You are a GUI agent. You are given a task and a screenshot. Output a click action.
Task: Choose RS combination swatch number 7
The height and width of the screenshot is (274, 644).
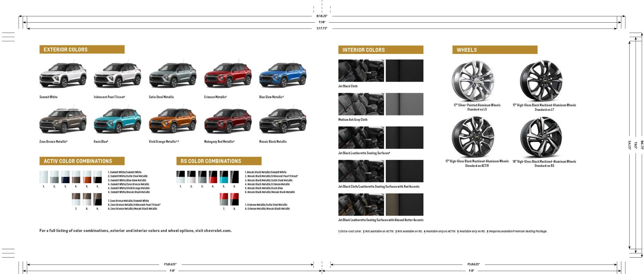point(224,200)
